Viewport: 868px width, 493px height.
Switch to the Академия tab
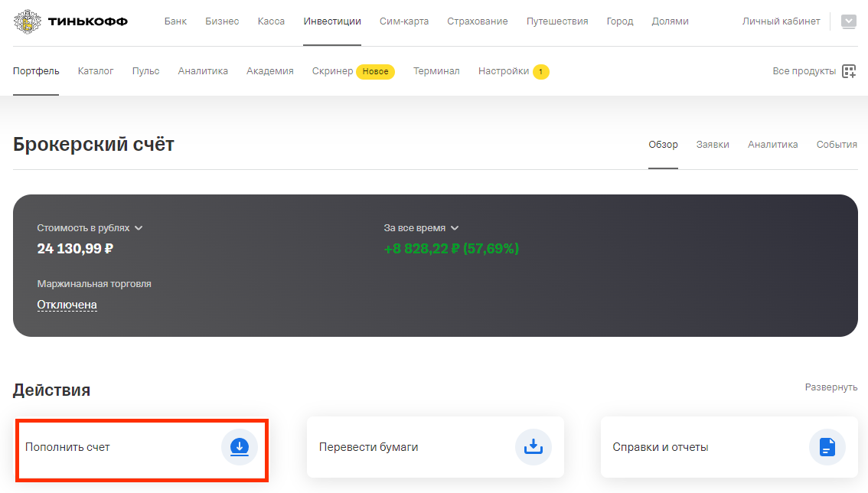click(270, 71)
